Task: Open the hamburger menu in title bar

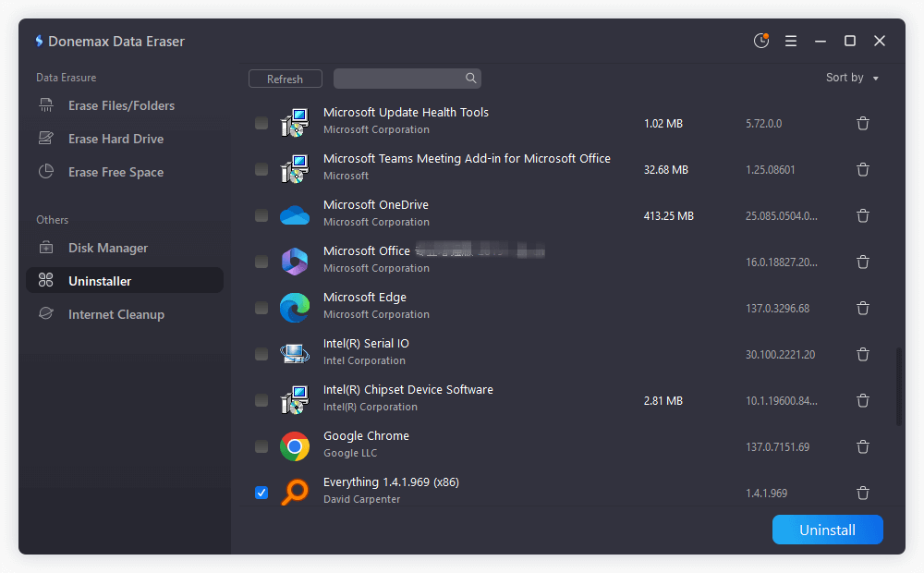Action: click(x=791, y=41)
